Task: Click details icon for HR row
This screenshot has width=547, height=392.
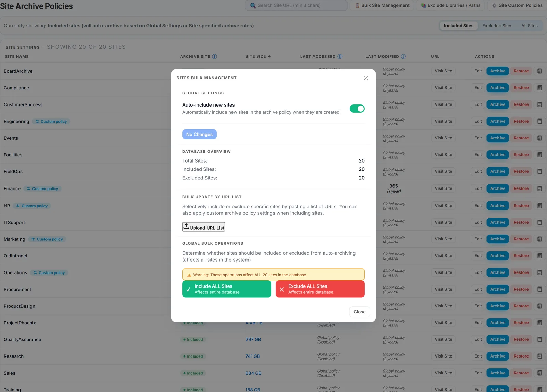Action: click(x=539, y=206)
